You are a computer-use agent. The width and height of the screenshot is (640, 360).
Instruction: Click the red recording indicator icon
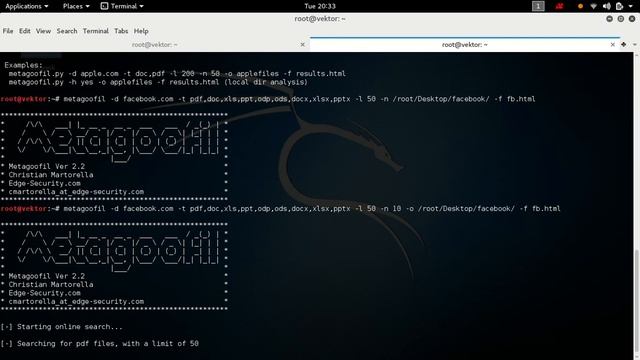[x=559, y=6]
